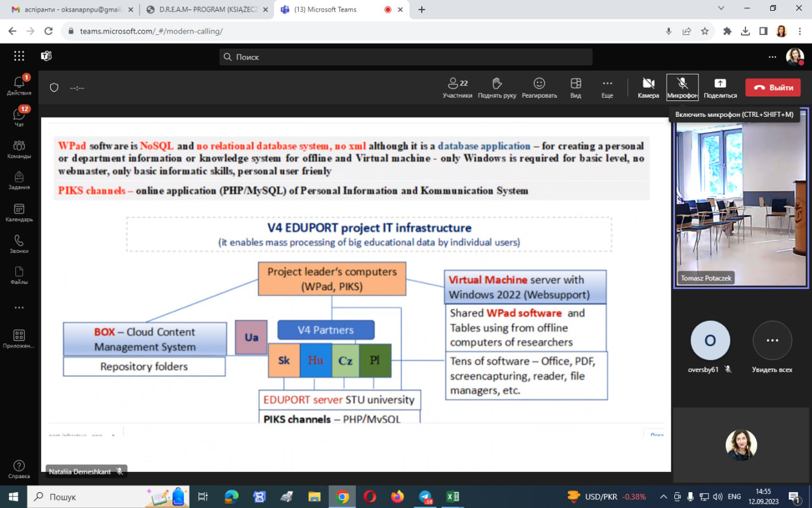This screenshot has height=508, width=812.
Task: Open Chrome downloads
Action: point(745,31)
